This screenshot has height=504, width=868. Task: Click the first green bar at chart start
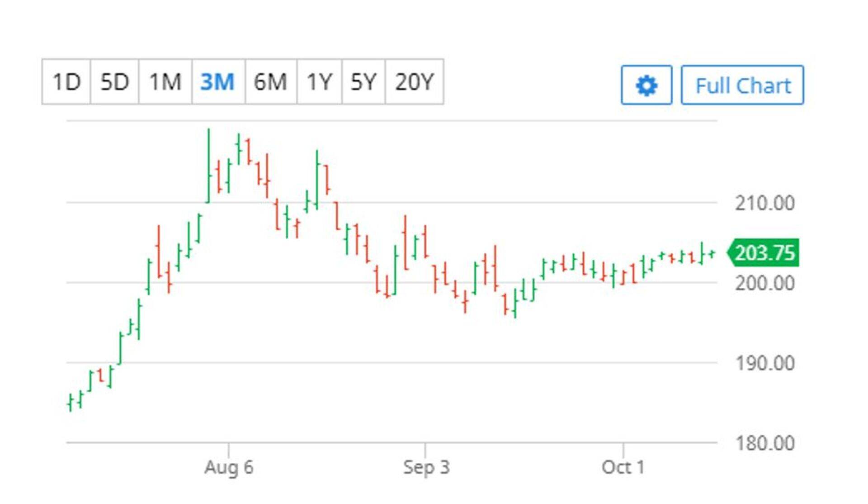[x=70, y=403]
